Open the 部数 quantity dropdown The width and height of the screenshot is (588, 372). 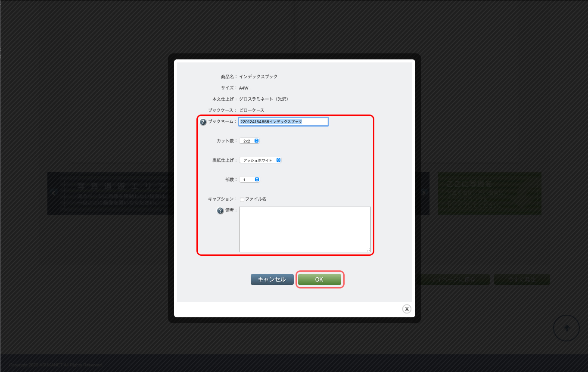pyautogui.click(x=249, y=180)
